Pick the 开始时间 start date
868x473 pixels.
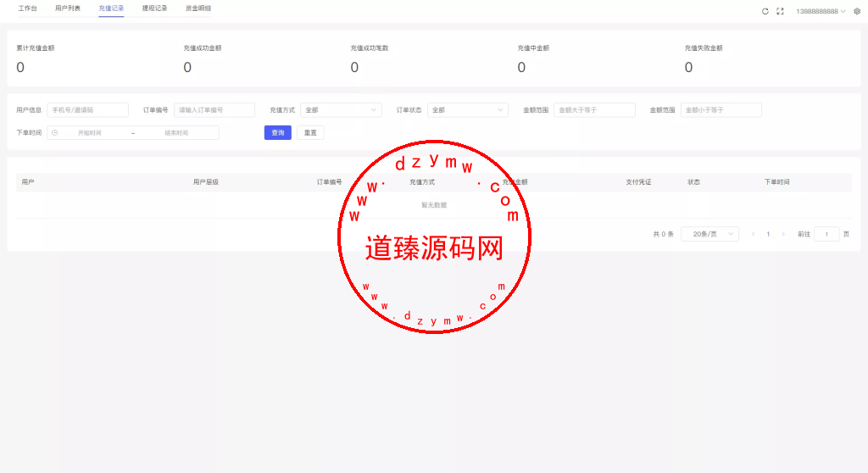tap(90, 133)
